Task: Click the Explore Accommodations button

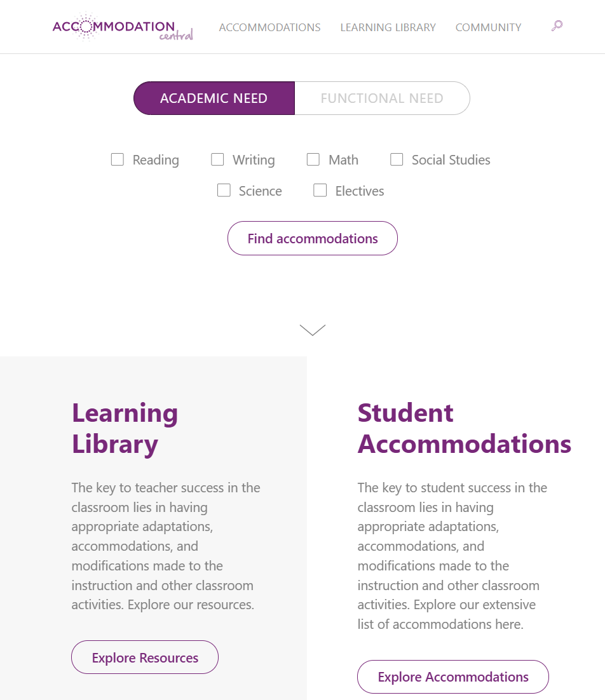Action: point(452,676)
